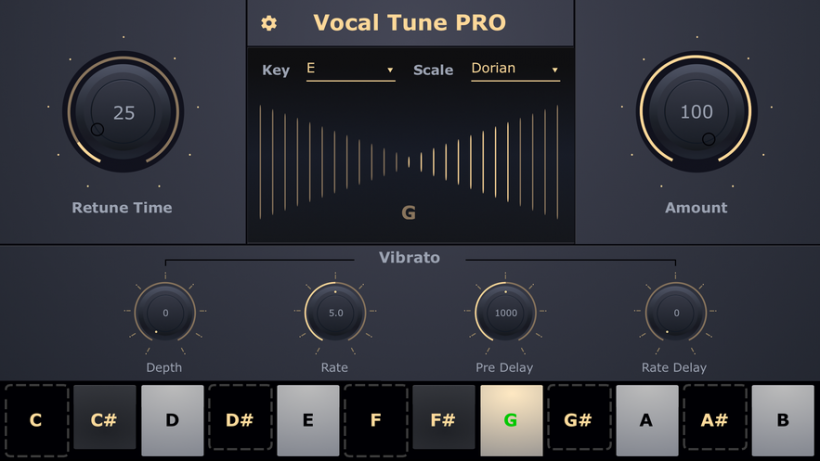The height and width of the screenshot is (461, 820).
Task: Click the Pre Delay knob
Action: tap(505, 313)
